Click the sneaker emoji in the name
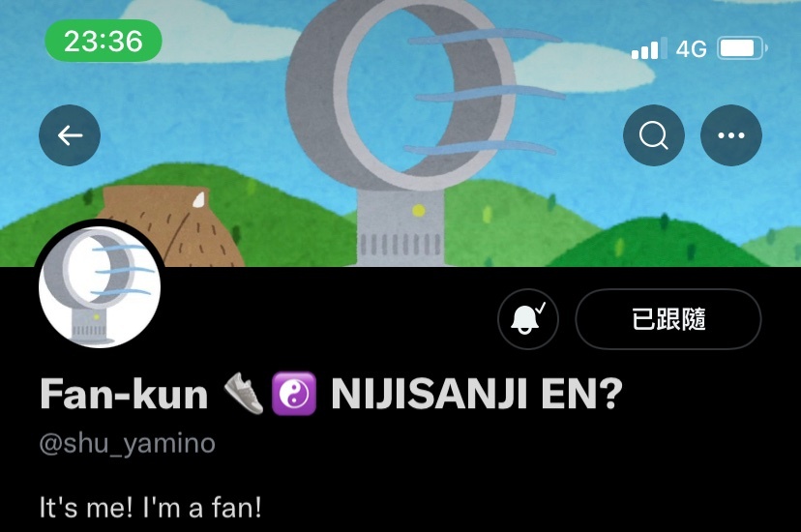The width and height of the screenshot is (801, 532). tap(244, 393)
